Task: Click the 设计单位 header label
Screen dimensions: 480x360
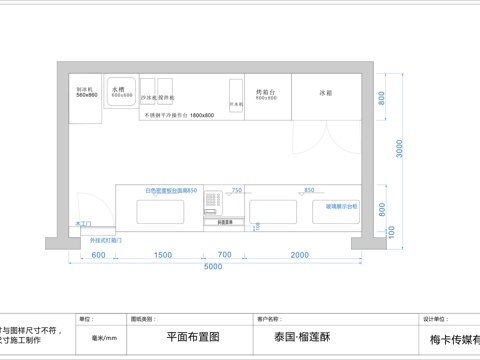Action: (436, 319)
